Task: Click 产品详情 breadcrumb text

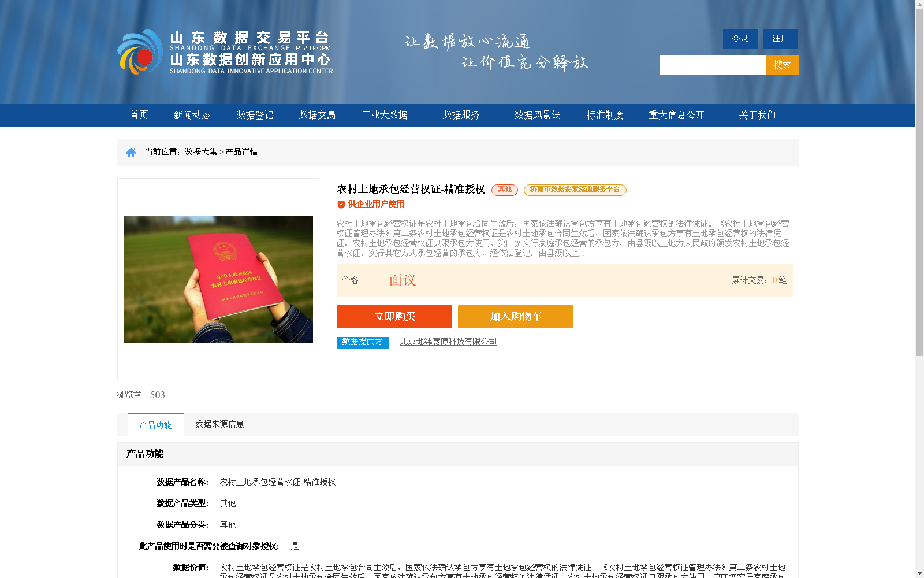Action: tap(241, 152)
